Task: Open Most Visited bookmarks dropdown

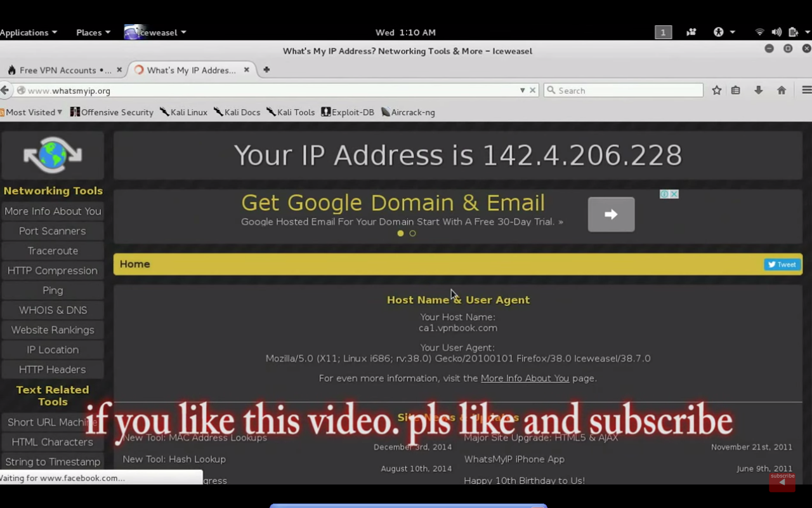Action: pyautogui.click(x=32, y=112)
